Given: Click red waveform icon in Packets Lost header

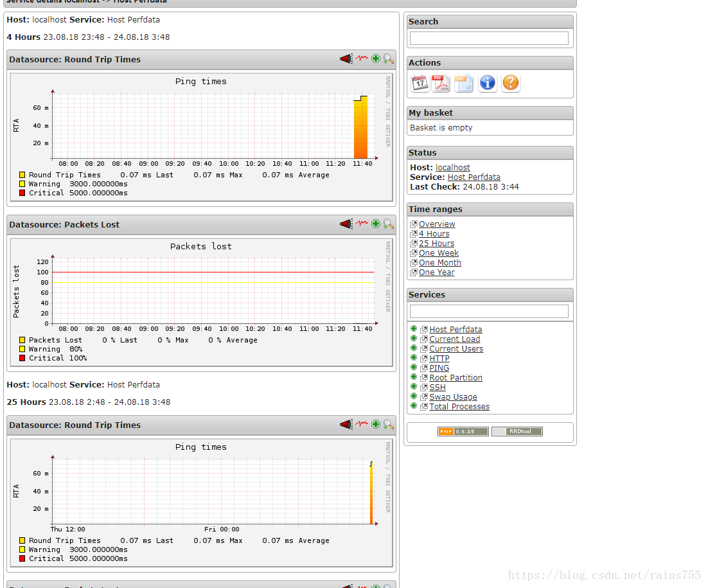Looking at the screenshot, I should (x=362, y=224).
